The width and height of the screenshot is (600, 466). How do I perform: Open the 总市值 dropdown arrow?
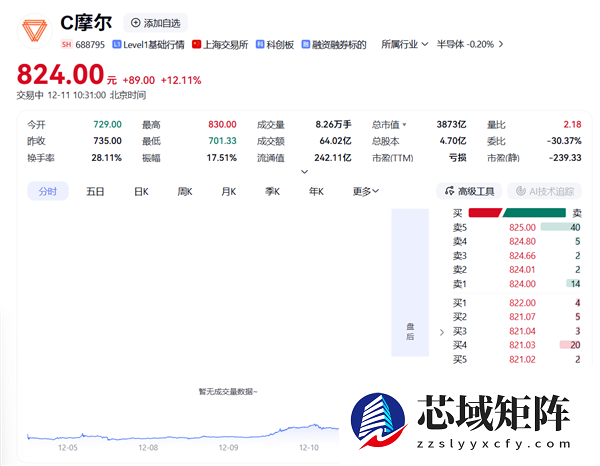click(405, 125)
